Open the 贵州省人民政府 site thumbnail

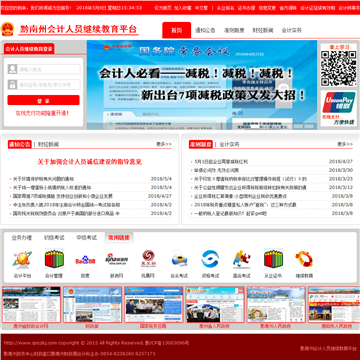[x=215, y=305]
